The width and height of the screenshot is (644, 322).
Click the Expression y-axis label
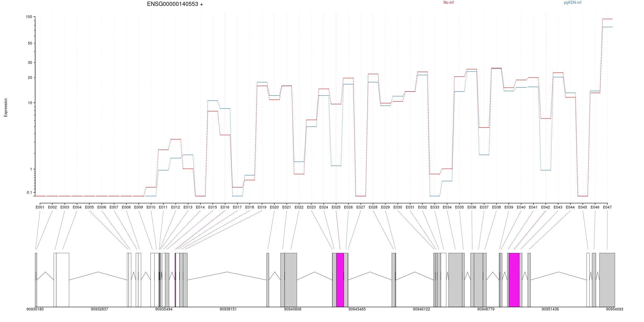tap(6, 108)
